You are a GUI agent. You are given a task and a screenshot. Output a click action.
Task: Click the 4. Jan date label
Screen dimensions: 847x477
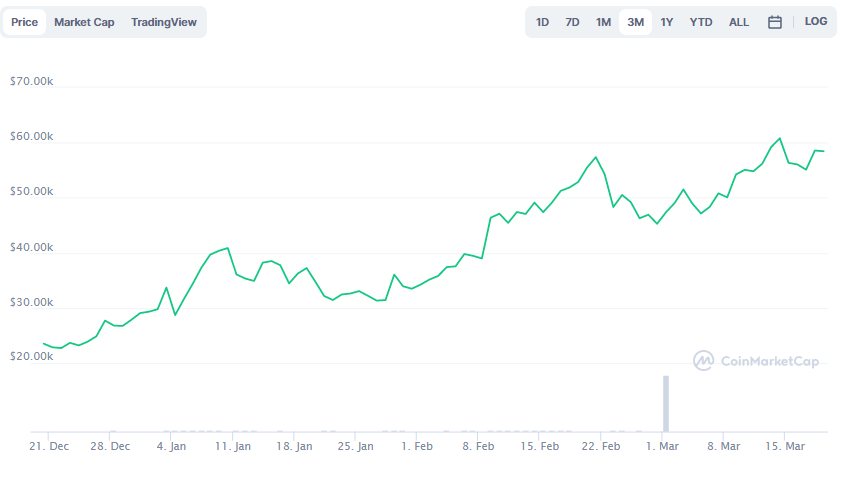pyautogui.click(x=171, y=446)
